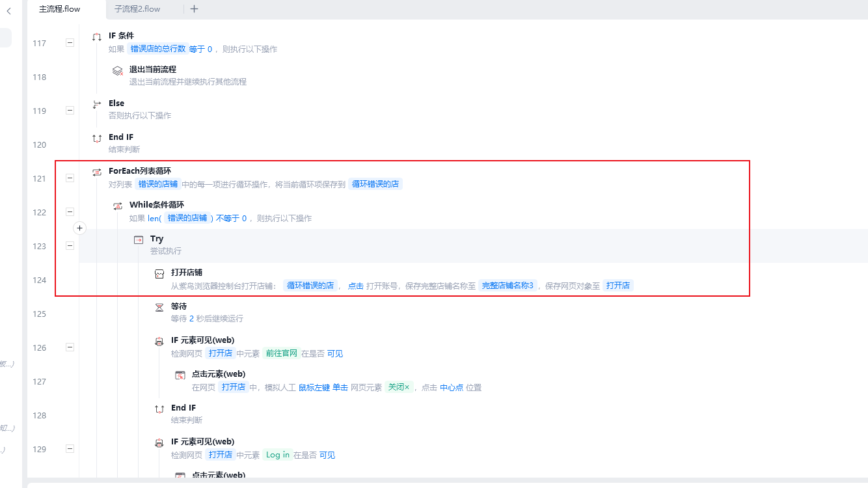
Task: Click the 错误的店铺 variable in While condition
Action: 187,218
